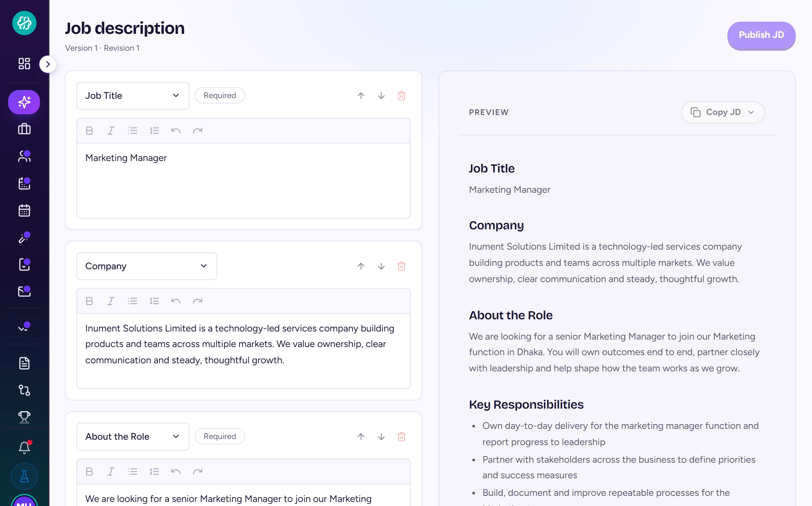Redo in the Job Title editor

[x=198, y=131]
